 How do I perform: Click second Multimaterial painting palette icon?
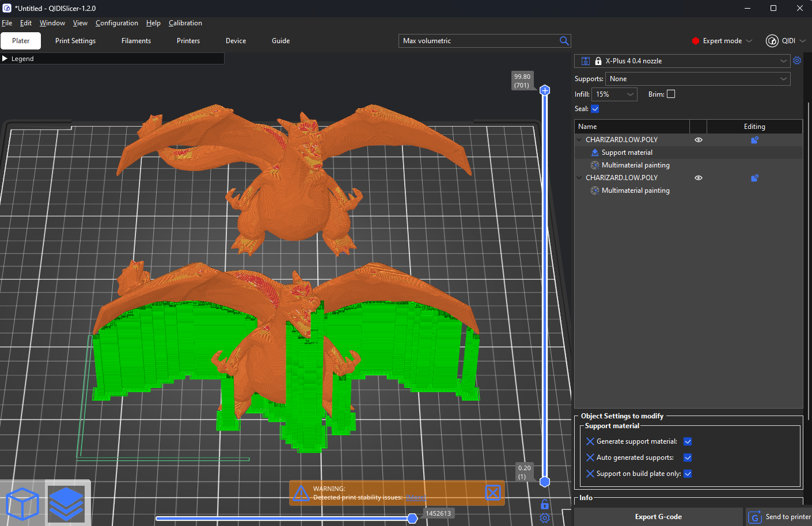click(595, 190)
